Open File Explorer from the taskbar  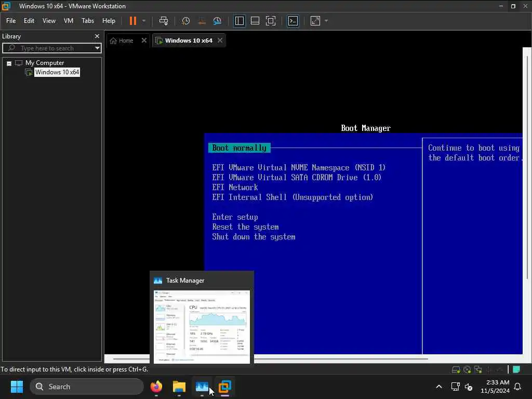[x=179, y=387]
